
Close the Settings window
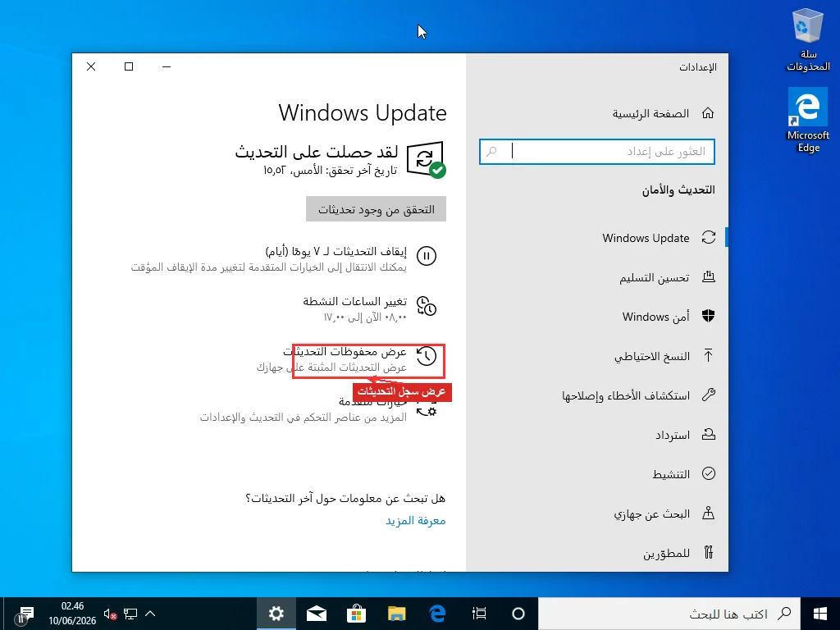(x=91, y=66)
